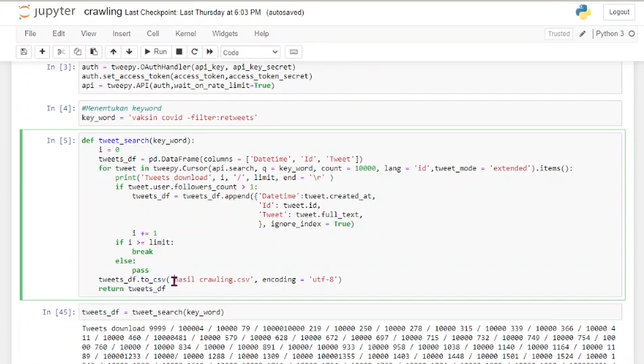Click the 'for tweet in tweepy.Cursor' line
The height and width of the screenshot is (364, 644).
tap(336, 168)
